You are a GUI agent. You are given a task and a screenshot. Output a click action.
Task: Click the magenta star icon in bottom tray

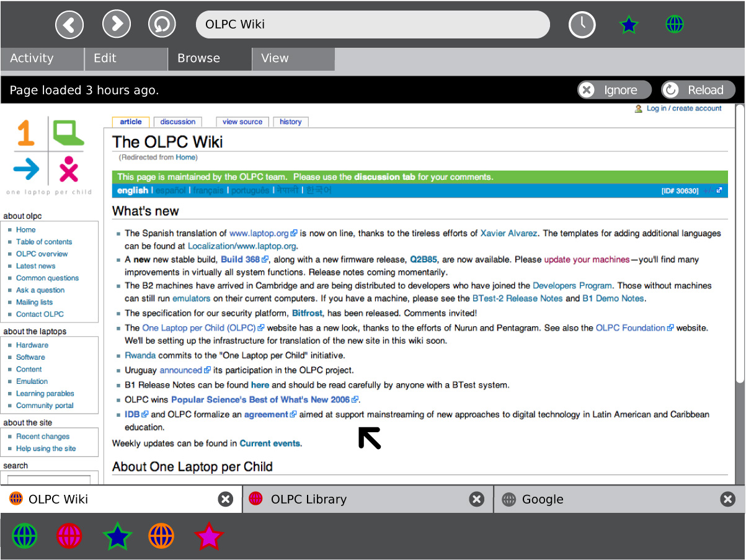tap(208, 536)
